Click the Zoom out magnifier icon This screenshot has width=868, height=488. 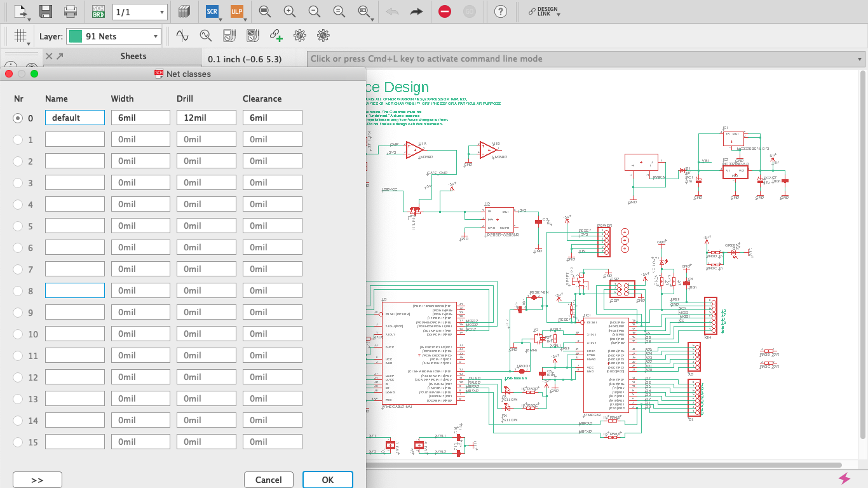[x=315, y=11]
